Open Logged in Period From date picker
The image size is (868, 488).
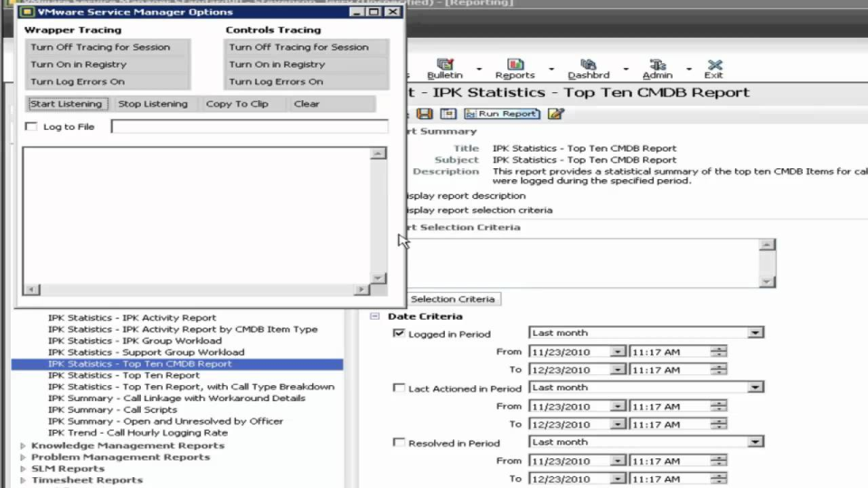click(618, 352)
